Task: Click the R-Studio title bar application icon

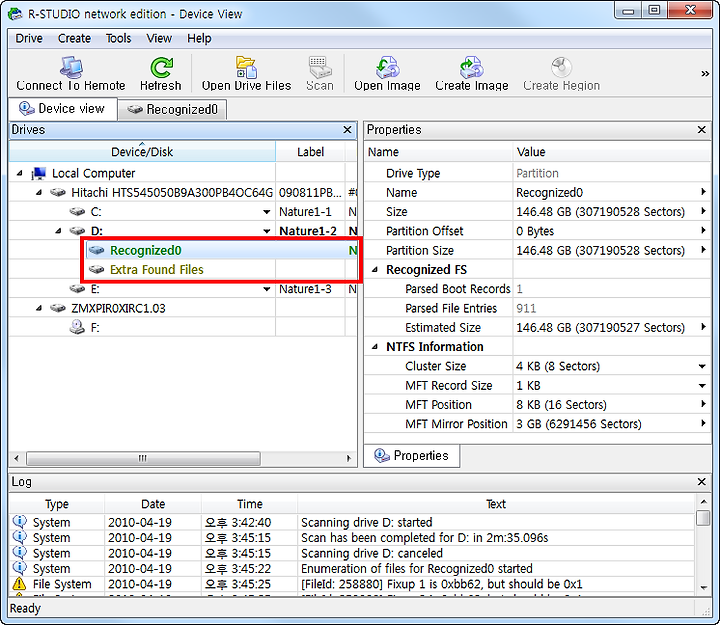Action: (15, 14)
